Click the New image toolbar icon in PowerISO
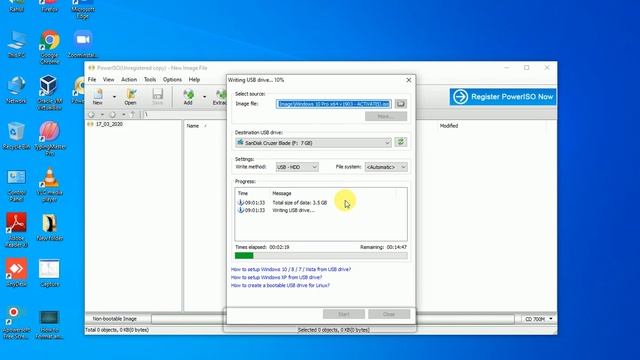Screen dimensions: 640x360 [x=98, y=97]
